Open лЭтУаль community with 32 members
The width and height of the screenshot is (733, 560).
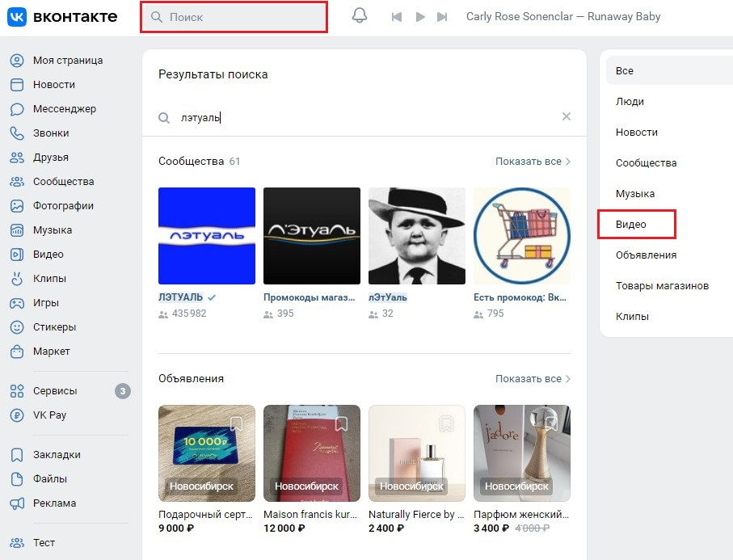click(388, 297)
